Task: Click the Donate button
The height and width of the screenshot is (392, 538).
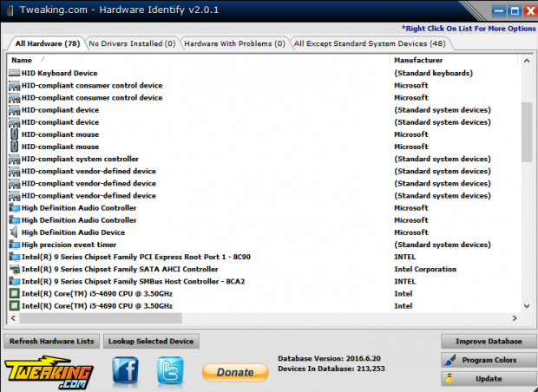Action: pyautogui.click(x=235, y=372)
